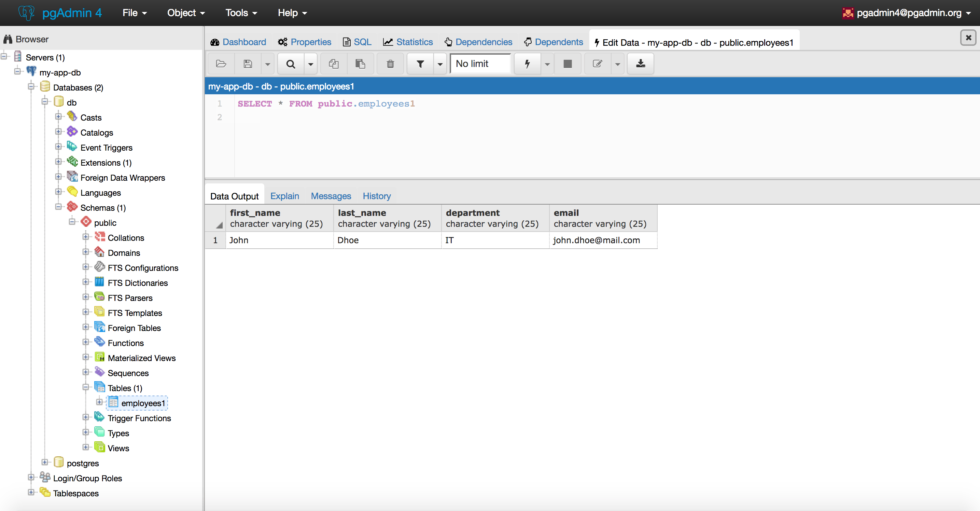Click the Materialized Views icon
This screenshot has height=511, width=980.
tap(100, 357)
